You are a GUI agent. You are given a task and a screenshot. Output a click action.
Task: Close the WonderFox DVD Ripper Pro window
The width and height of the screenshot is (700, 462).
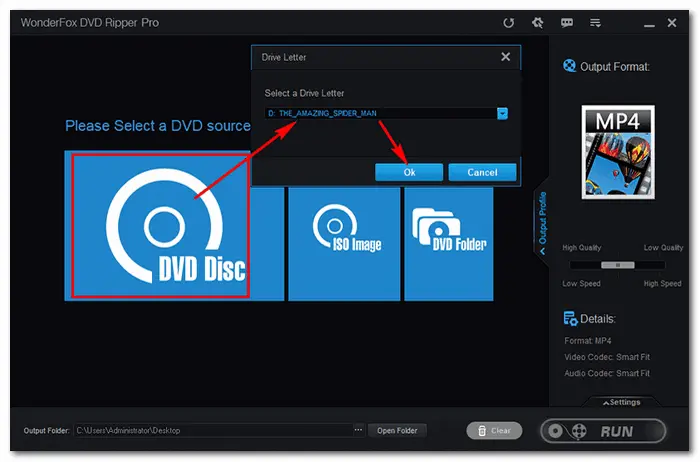672,23
